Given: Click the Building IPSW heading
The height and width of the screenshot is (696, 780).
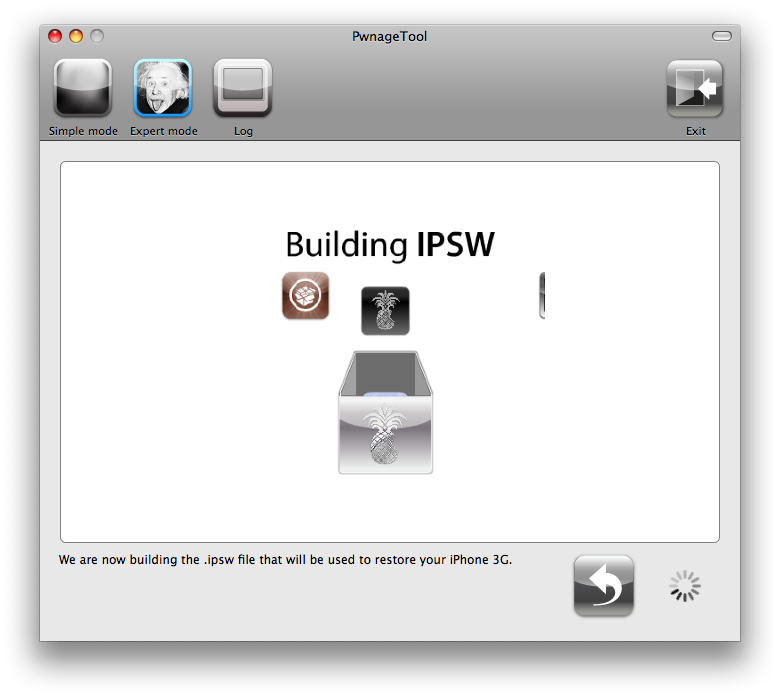Looking at the screenshot, I should pos(390,245).
